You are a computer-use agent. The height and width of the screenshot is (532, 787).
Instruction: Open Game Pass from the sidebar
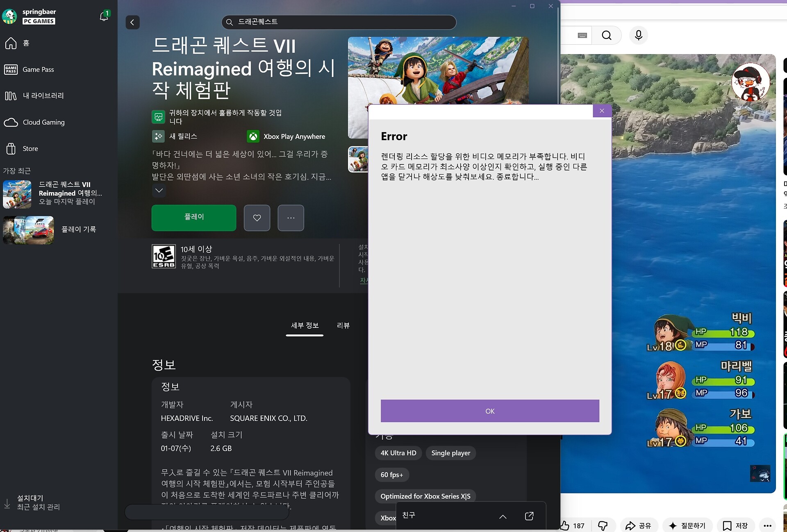[x=38, y=70]
